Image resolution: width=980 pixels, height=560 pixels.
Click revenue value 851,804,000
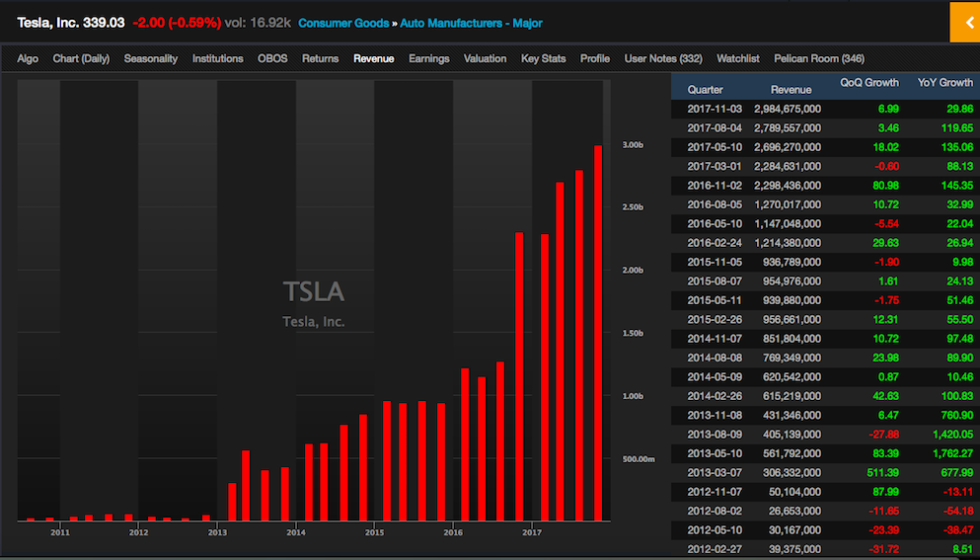tap(792, 339)
